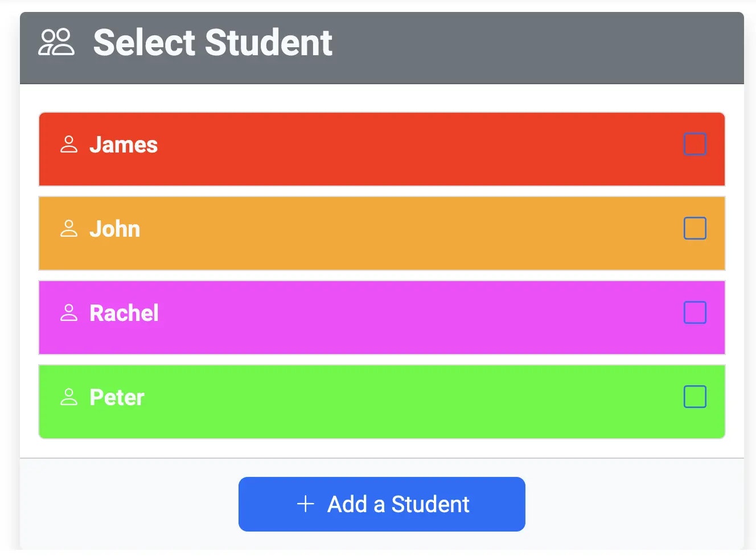This screenshot has height=560, width=756.
Task: Select the name James
Action: tap(124, 145)
